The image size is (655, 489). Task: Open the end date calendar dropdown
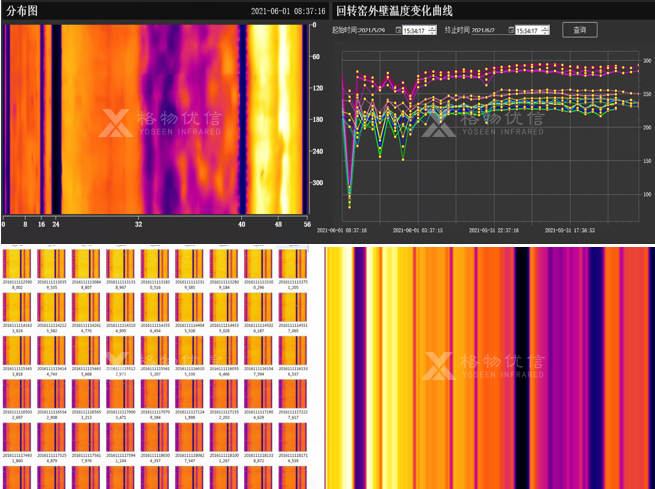click(511, 30)
